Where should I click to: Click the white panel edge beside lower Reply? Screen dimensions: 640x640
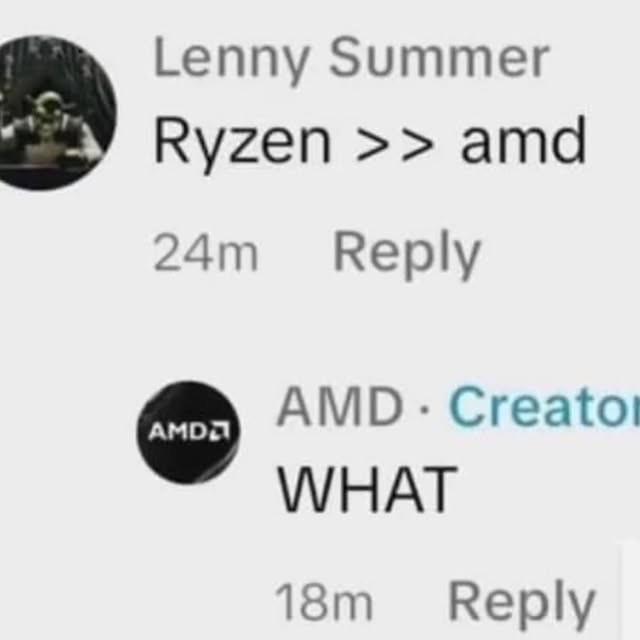631,590
